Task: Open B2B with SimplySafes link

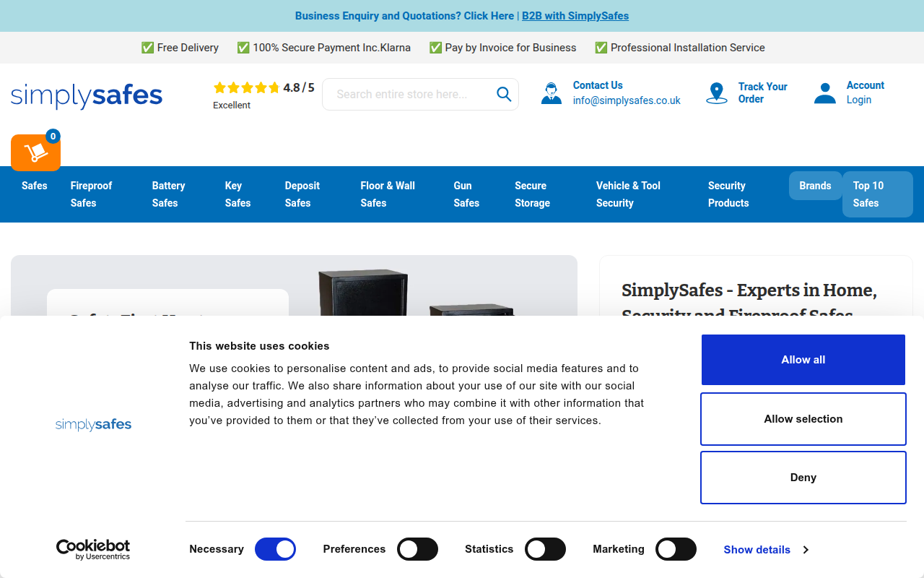Action: [x=575, y=16]
